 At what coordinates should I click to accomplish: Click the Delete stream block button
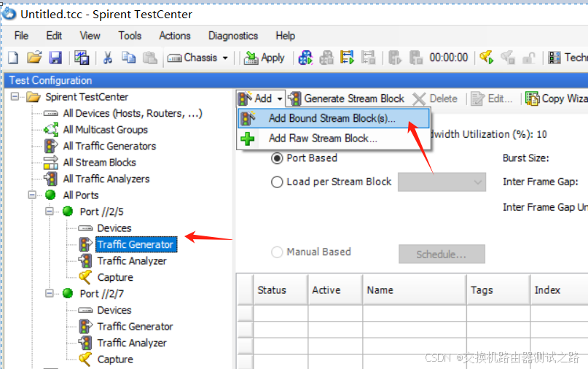pyautogui.click(x=435, y=98)
